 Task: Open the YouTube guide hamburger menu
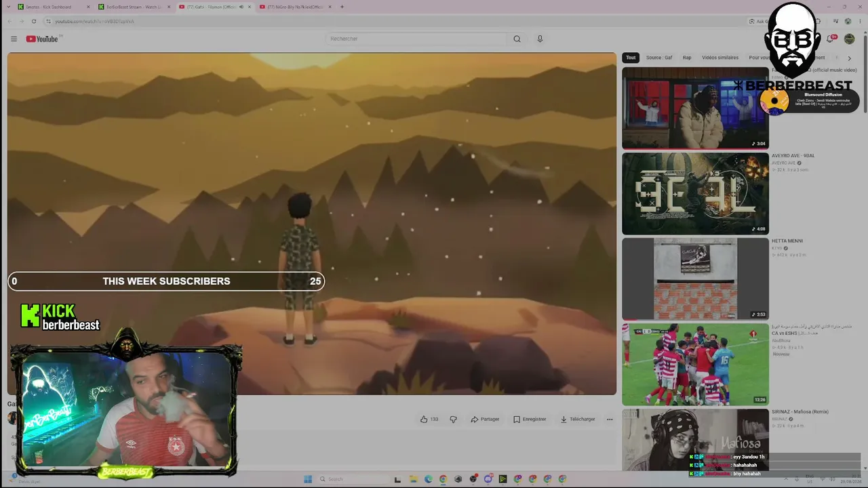(14, 39)
